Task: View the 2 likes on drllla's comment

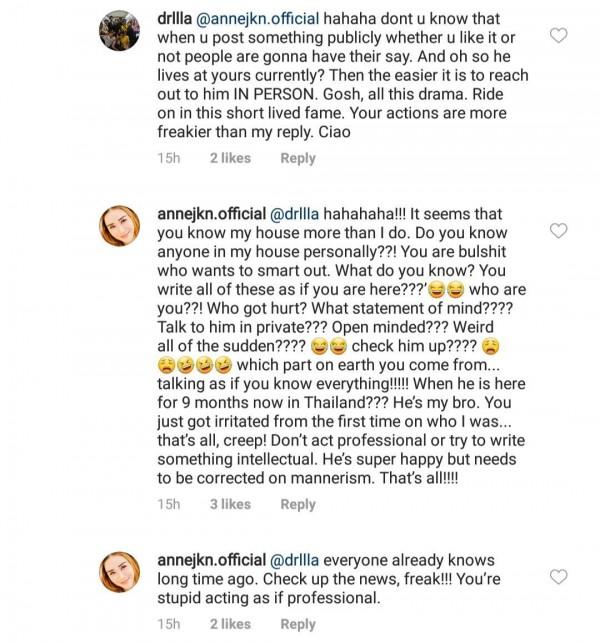Action: pyautogui.click(x=230, y=158)
